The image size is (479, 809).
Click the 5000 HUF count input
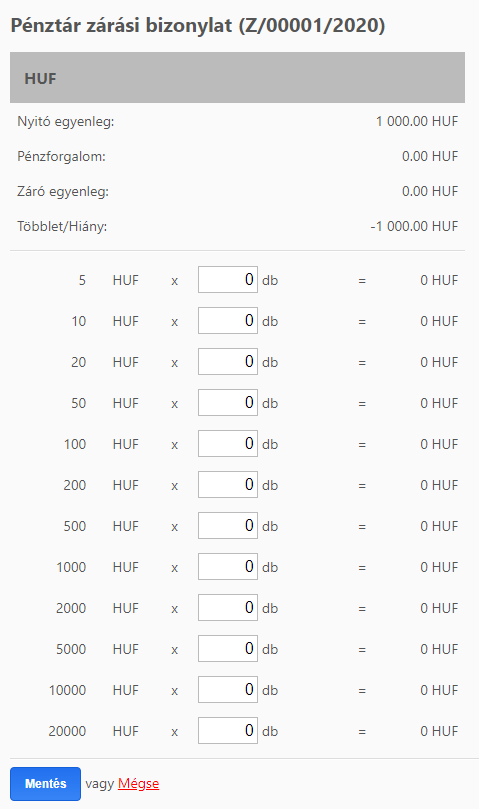click(228, 649)
